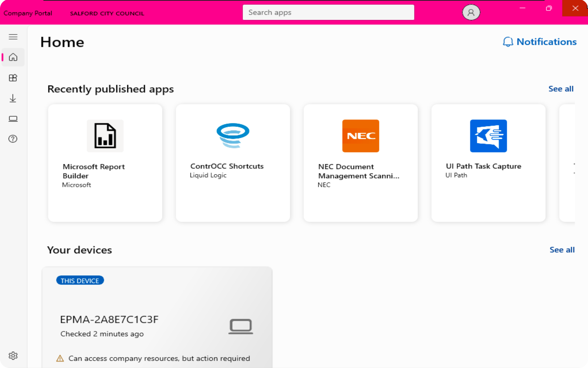Screen dimensions: 588x368
Task: Click the laptop icon on device card
Action: (x=241, y=326)
